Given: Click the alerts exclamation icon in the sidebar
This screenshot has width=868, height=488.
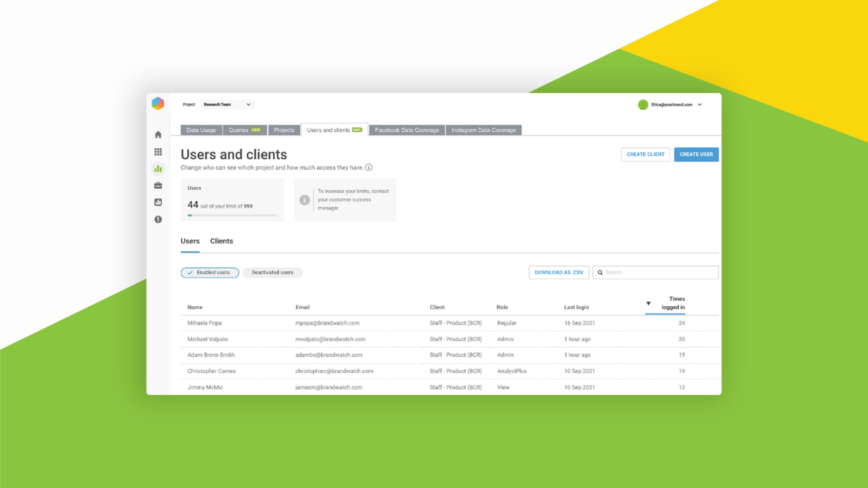Looking at the screenshot, I should tap(158, 219).
